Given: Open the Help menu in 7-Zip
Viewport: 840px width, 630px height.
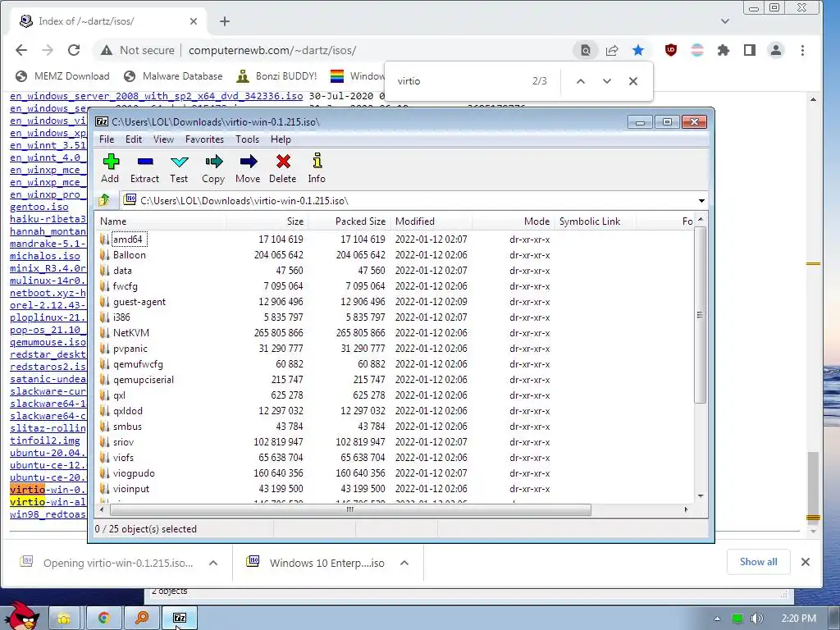Looking at the screenshot, I should [281, 139].
